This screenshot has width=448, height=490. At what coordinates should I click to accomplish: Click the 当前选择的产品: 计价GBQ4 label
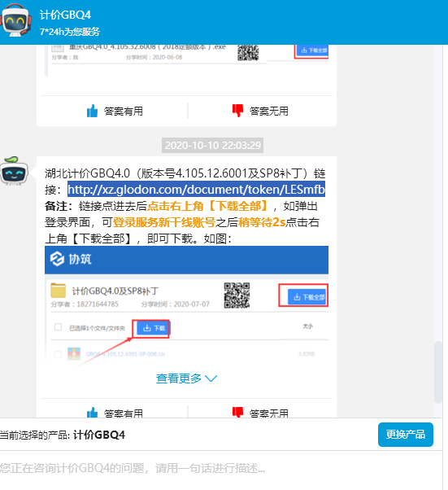(x=63, y=435)
